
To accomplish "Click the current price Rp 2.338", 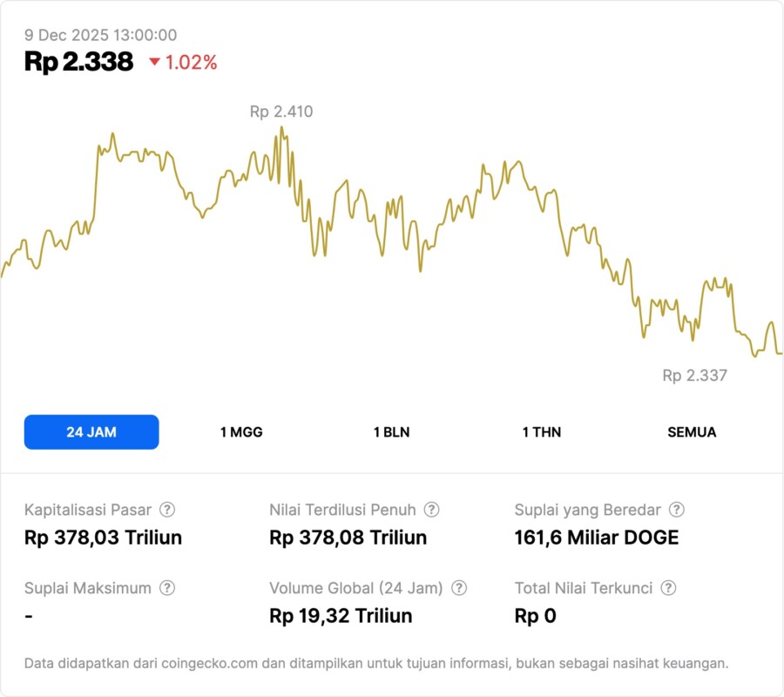I will [x=78, y=62].
